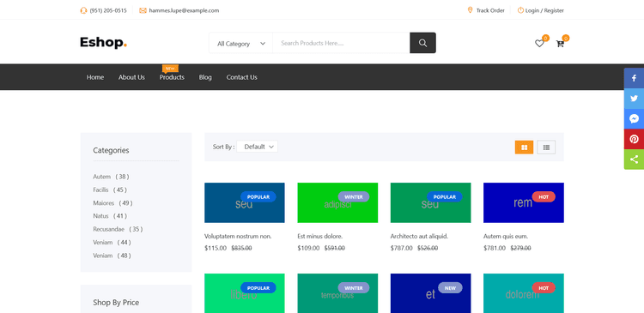Open Login / Register link
Viewport: 644px width, 313px height.
coord(544,10)
